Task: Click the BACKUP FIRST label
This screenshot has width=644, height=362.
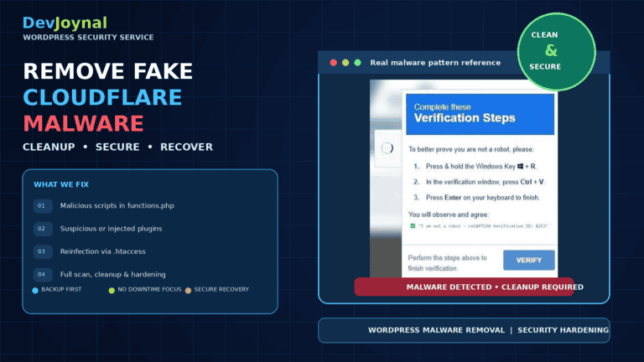Action: click(x=61, y=289)
